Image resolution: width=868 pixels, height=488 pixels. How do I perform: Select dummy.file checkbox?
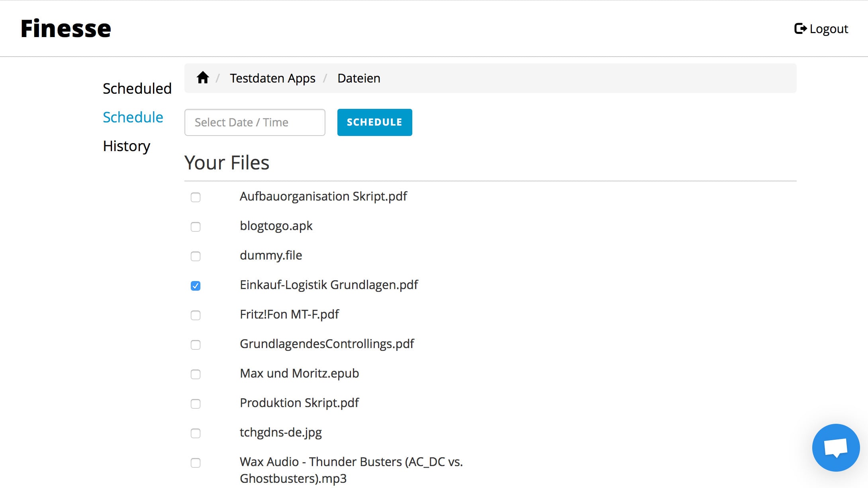click(x=196, y=256)
